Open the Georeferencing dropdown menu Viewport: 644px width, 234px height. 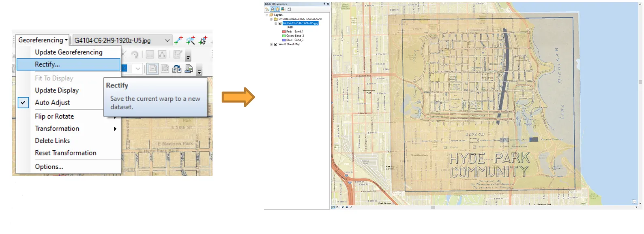[x=43, y=40]
